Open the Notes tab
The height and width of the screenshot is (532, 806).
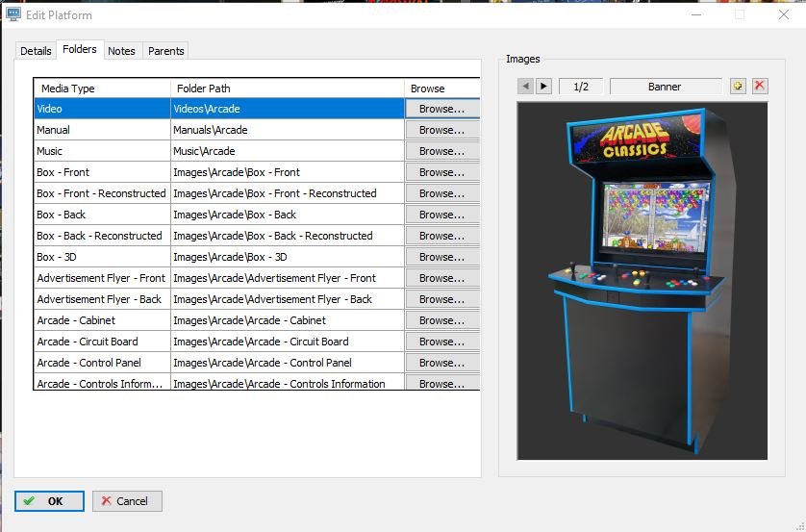(122, 51)
